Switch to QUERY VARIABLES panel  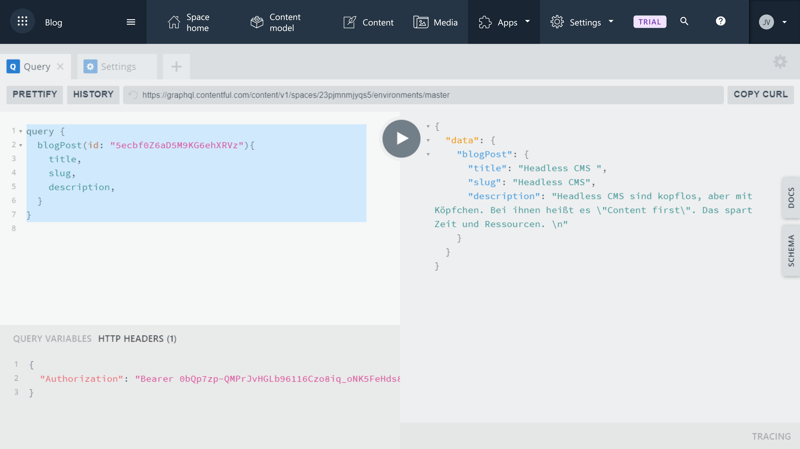tap(52, 338)
